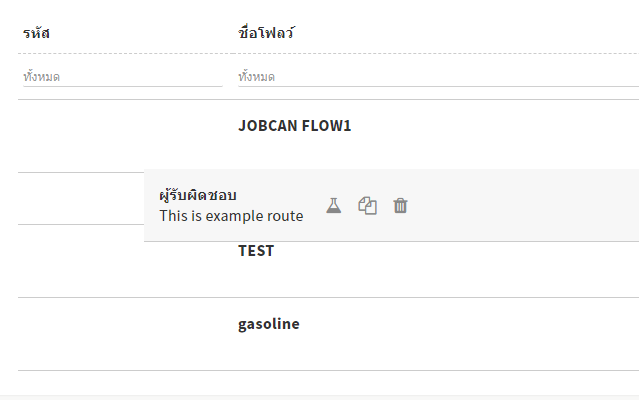Click the flask test icon on the highlighted route
The width and height of the screenshot is (639, 400).
pos(334,205)
